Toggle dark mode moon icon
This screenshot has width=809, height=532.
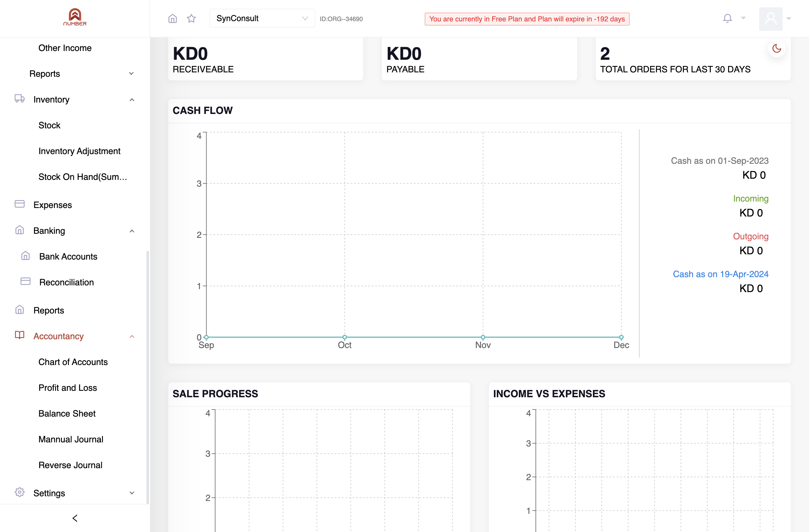pos(777,49)
